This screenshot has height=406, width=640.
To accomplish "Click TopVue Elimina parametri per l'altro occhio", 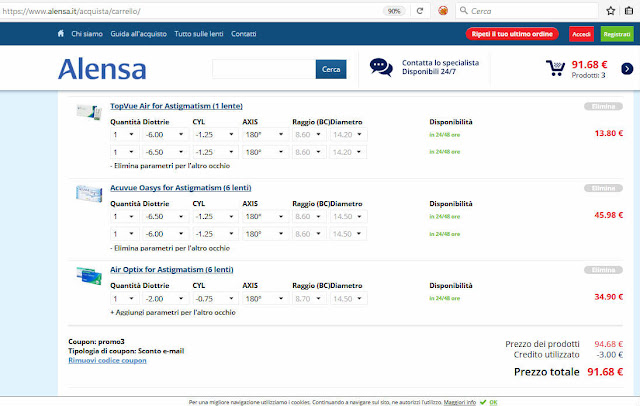I will point(170,166).
